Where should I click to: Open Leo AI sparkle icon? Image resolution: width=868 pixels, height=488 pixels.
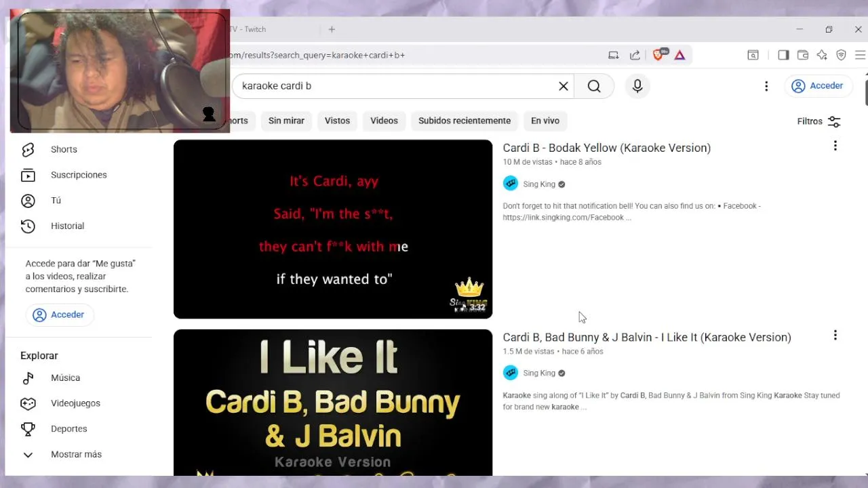click(822, 55)
